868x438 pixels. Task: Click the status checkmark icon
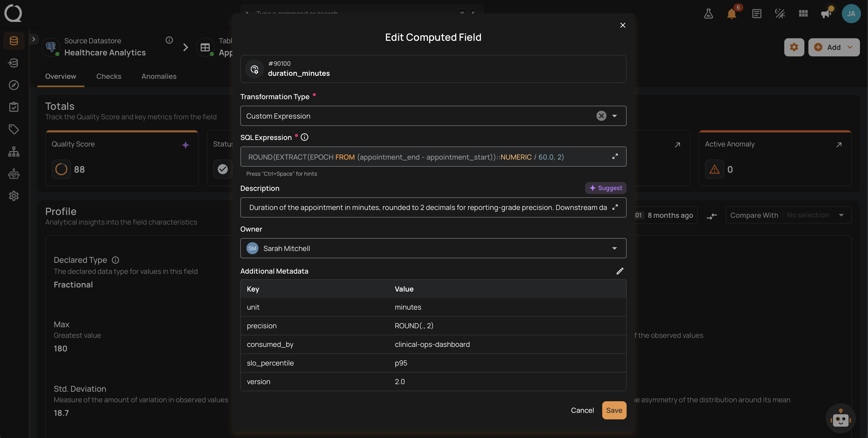tap(222, 169)
